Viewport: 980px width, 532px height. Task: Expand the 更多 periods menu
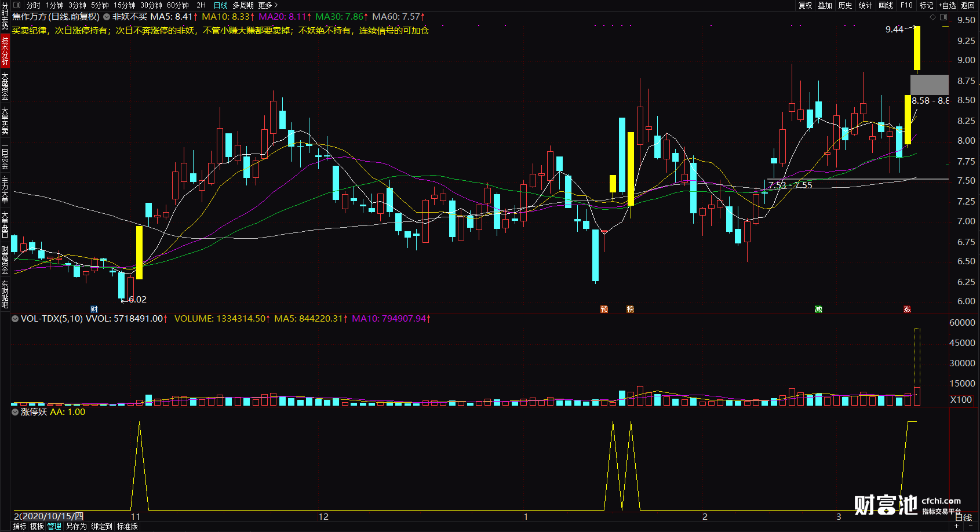[x=268, y=5]
